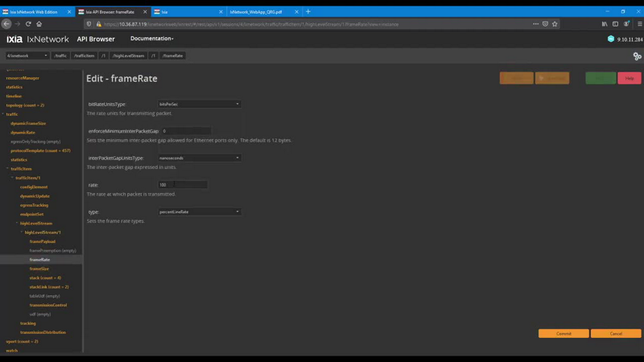This screenshot has height=362, width=644.
Task: Open the bitRateUnitsType dropdown
Action: tap(199, 105)
